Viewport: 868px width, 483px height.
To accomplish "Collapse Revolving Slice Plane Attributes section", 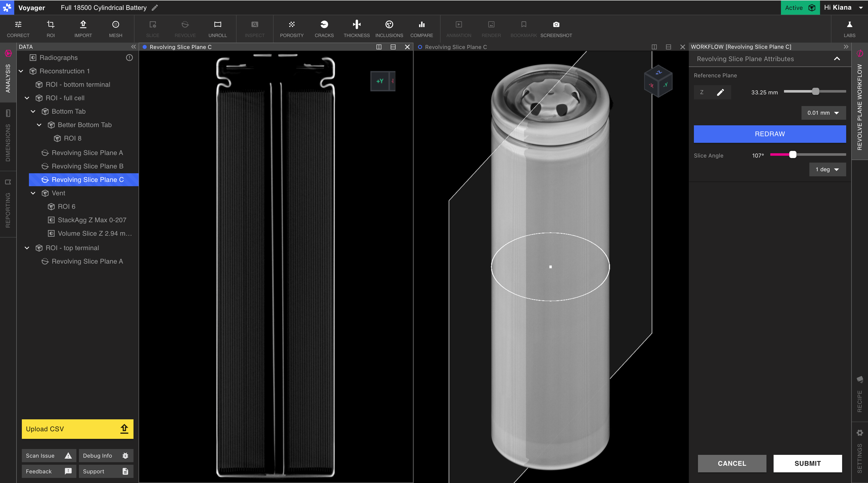I will 837,59.
